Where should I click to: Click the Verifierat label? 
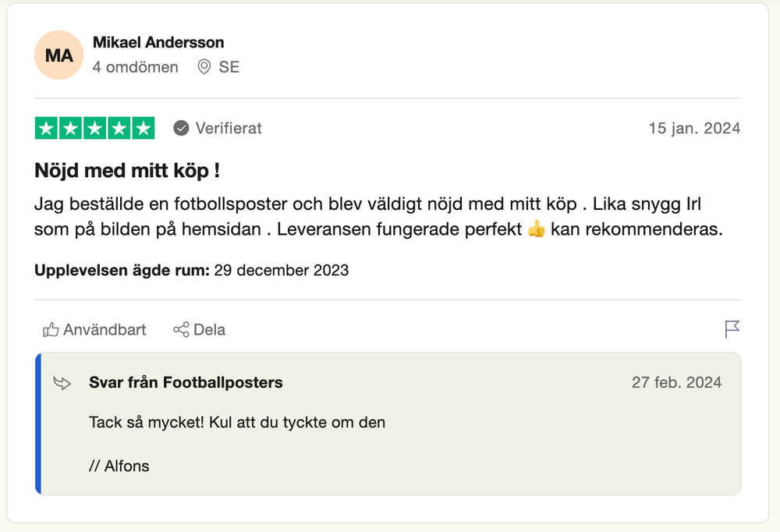click(x=229, y=128)
